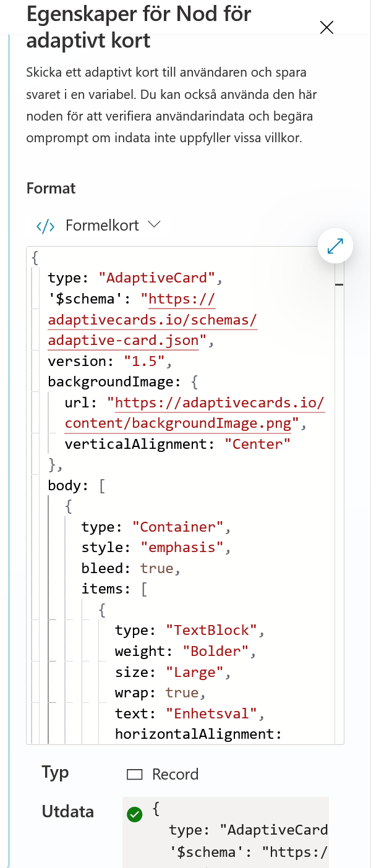Viewport: 371px width, 868px height.
Task: Click the items: [ line
Action: pos(114,589)
